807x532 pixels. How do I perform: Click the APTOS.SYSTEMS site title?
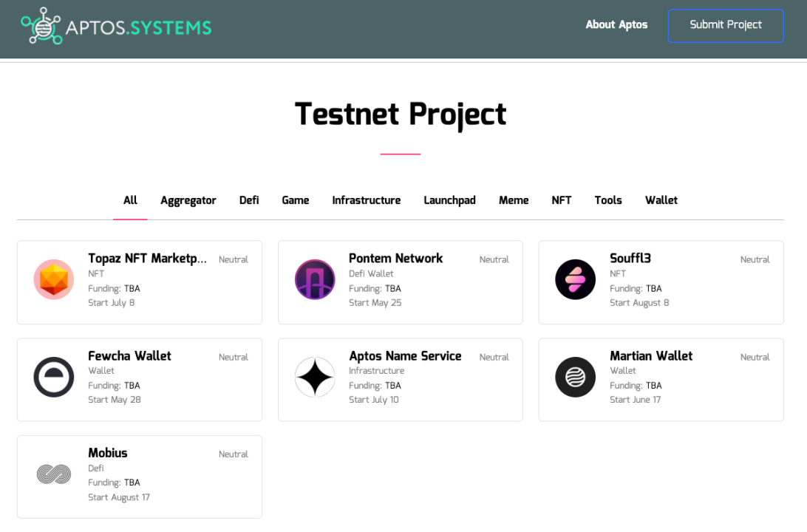pos(138,27)
